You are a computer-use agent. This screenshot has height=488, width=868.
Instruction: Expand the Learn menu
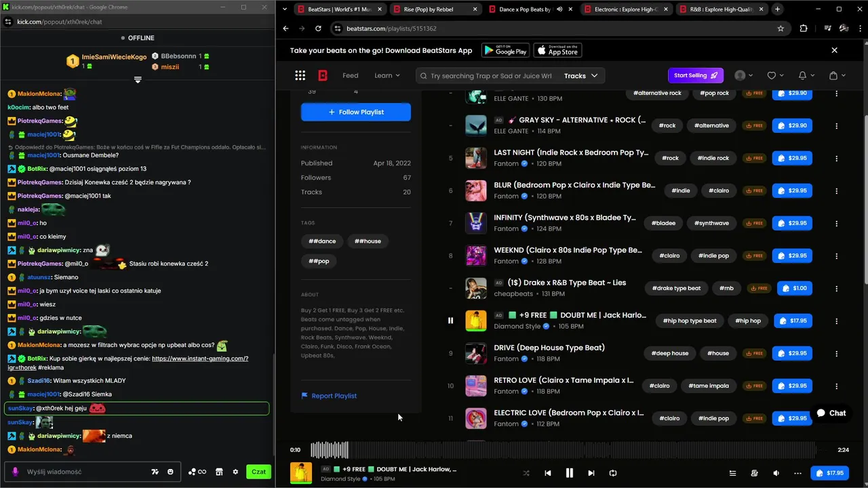pyautogui.click(x=387, y=75)
